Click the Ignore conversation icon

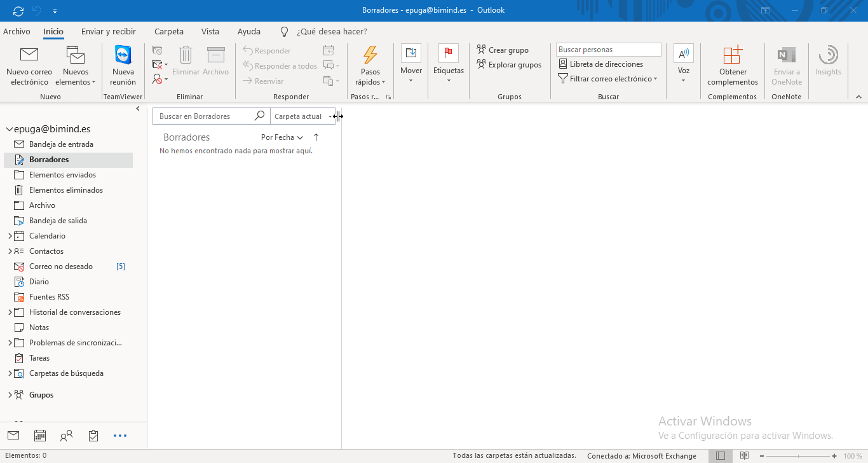[157, 50]
